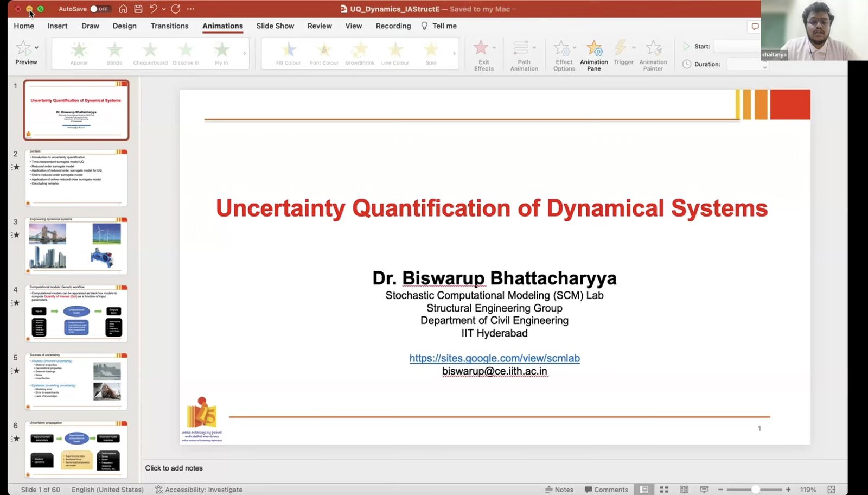Open the Transitions tab

pyautogui.click(x=169, y=26)
